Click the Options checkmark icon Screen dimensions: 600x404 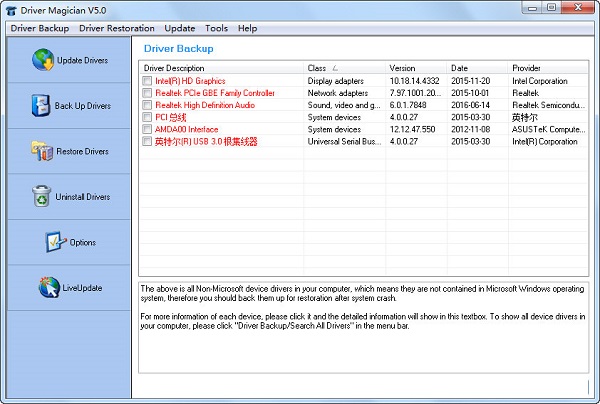coord(54,242)
